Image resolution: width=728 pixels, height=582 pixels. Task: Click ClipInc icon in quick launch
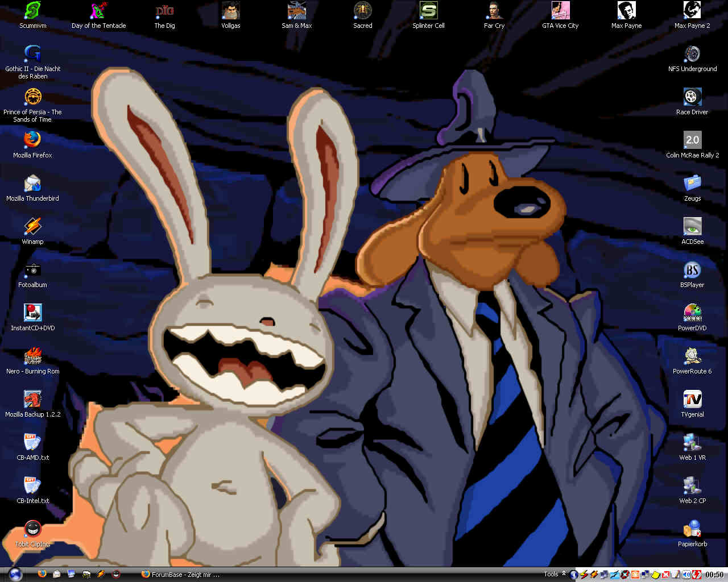coord(116,574)
